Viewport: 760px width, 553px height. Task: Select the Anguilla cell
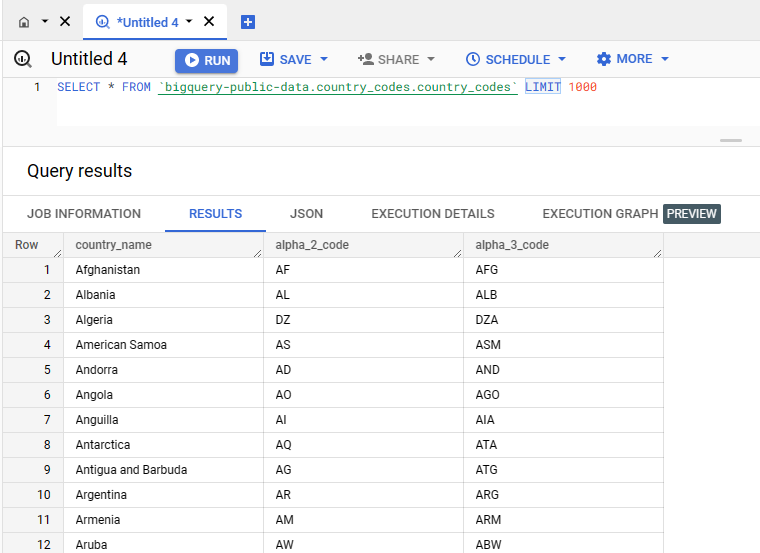164,420
